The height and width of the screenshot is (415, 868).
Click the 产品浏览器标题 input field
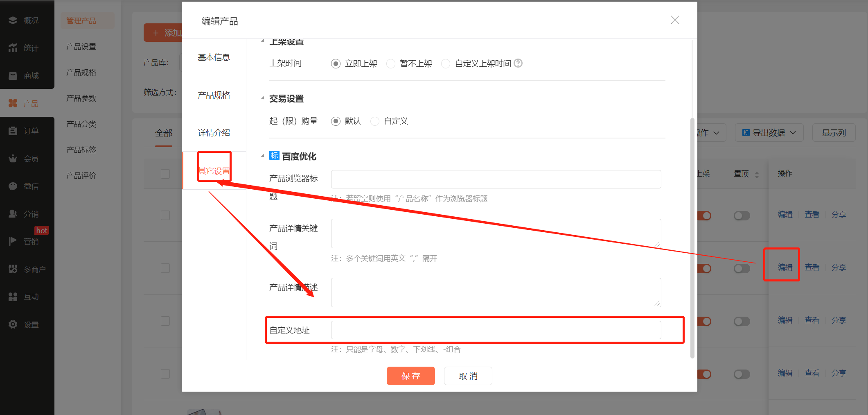pos(496,179)
